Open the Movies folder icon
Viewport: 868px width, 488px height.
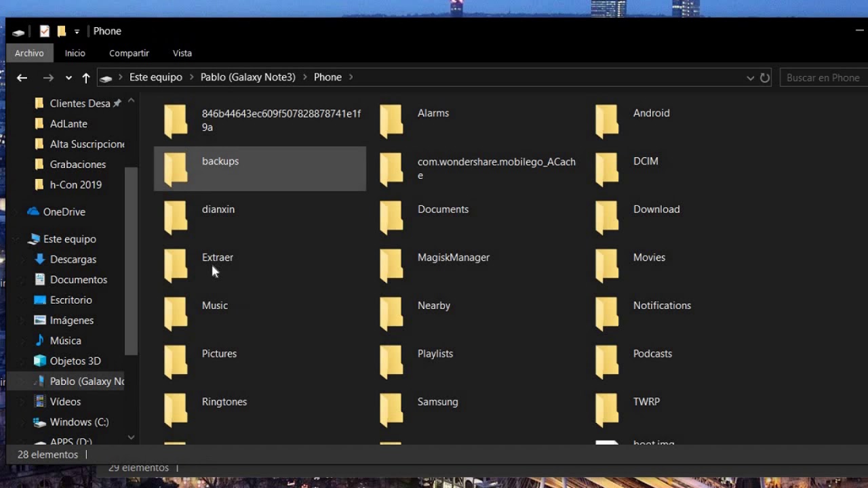pyautogui.click(x=607, y=265)
